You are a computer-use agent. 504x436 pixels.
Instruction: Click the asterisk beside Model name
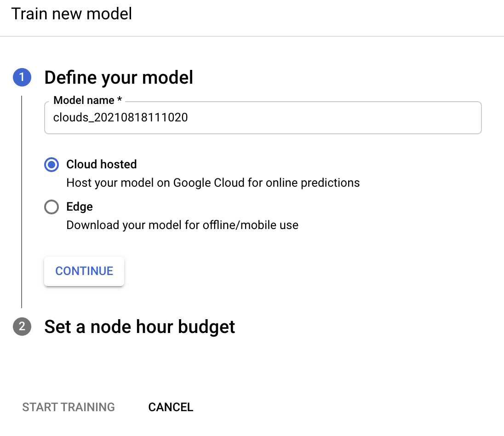coord(120,100)
